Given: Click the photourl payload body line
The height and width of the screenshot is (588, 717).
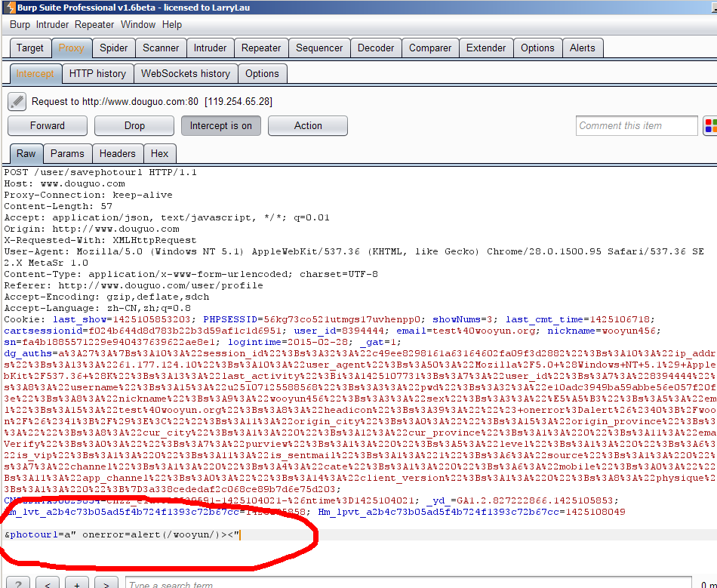Looking at the screenshot, I should click(122, 534).
